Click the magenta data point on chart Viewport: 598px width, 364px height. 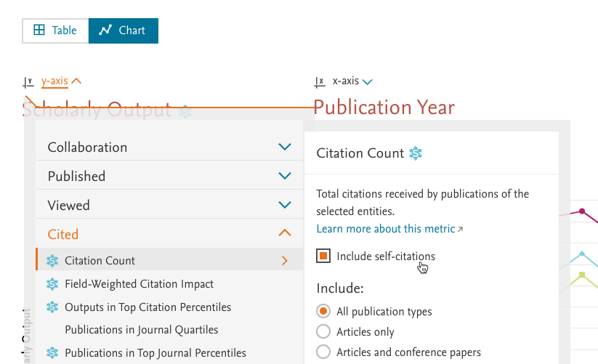[x=581, y=211]
